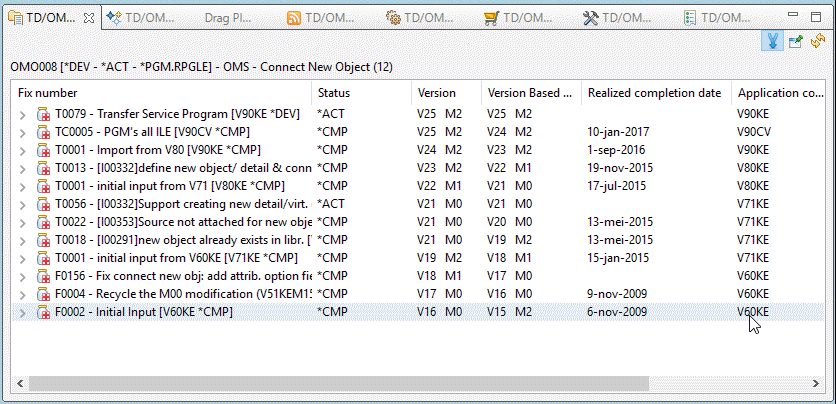This screenshot has height=404, width=836.
Task: Click fix icon for T0079 Transfer Service Program
Action: click(44, 114)
